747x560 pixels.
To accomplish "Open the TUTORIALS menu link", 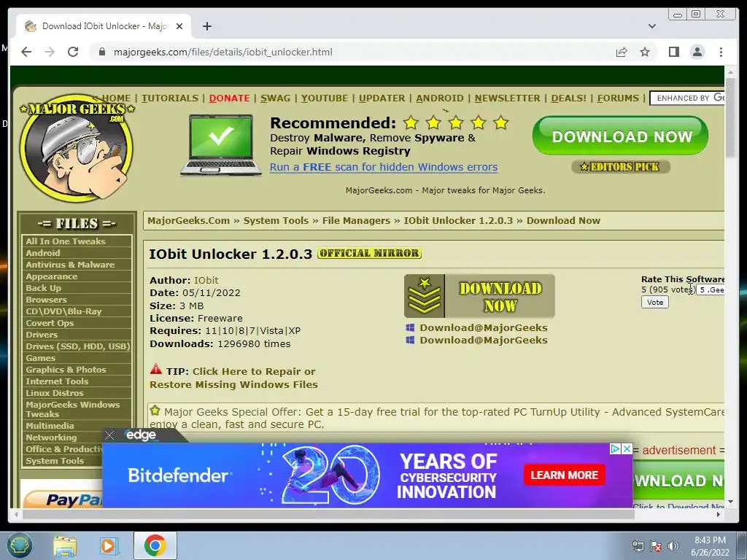I will pos(169,98).
